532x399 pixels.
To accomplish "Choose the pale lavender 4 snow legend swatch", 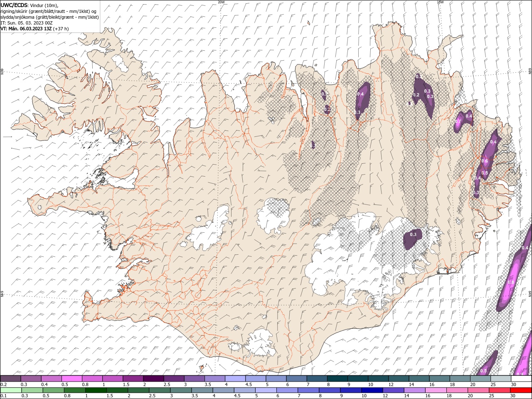I will pos(235,379).
